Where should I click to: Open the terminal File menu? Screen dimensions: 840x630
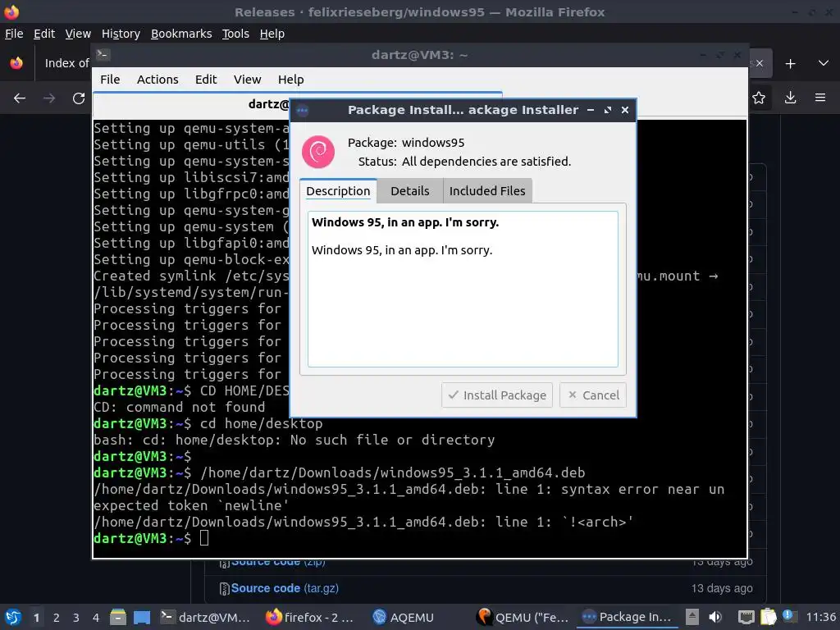pyautogui.click(x=110, y=80)
